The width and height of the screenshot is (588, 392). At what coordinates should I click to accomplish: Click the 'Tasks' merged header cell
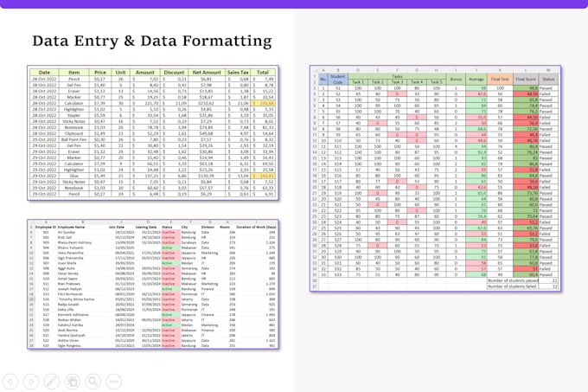coord(397,76)
